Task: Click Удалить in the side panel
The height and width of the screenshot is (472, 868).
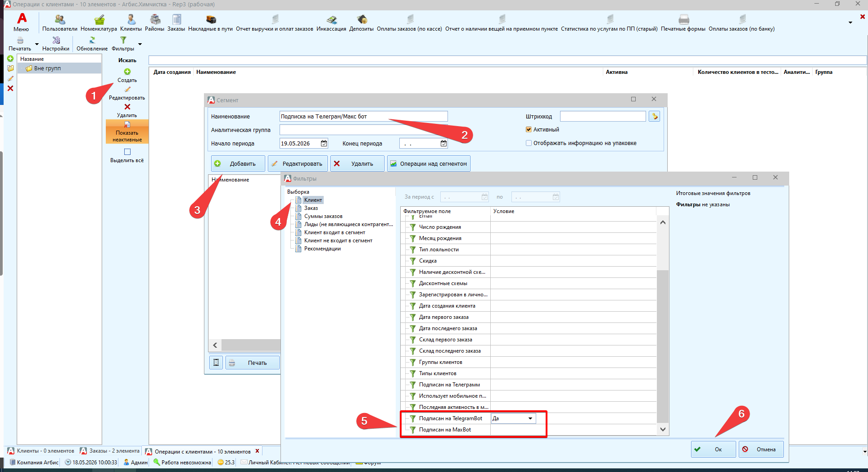Action: click(x=127, y=111)
